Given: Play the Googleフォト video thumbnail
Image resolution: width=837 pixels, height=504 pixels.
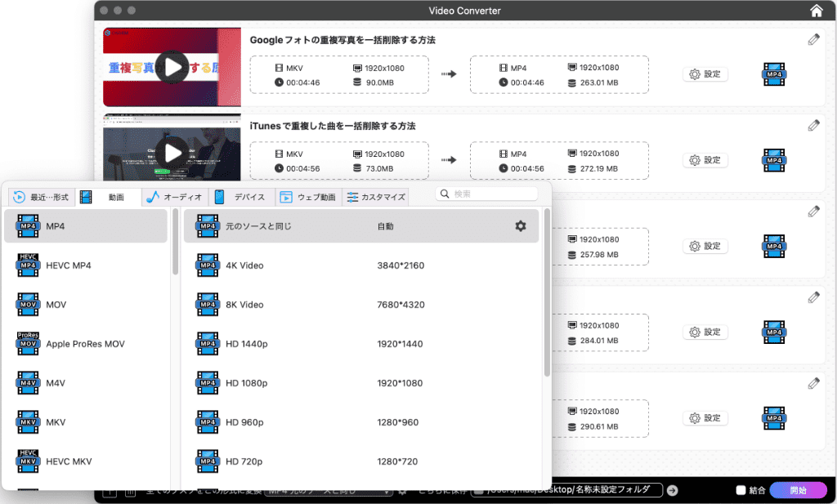Looking at the screenshot, I should point(172,67).
